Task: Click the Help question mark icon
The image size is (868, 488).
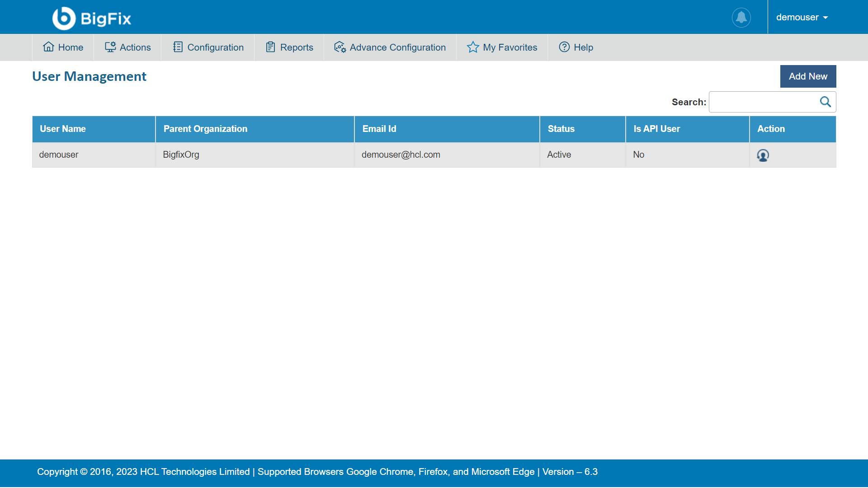Action: [x=564, y=47]
